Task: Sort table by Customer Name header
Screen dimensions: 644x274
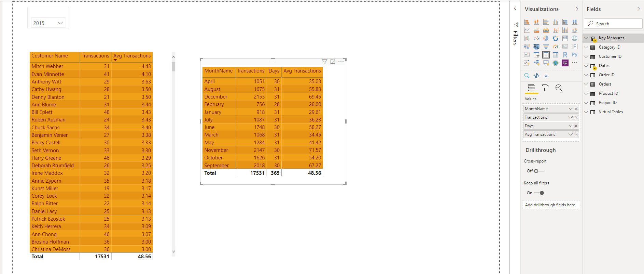Action: [50, 56]
